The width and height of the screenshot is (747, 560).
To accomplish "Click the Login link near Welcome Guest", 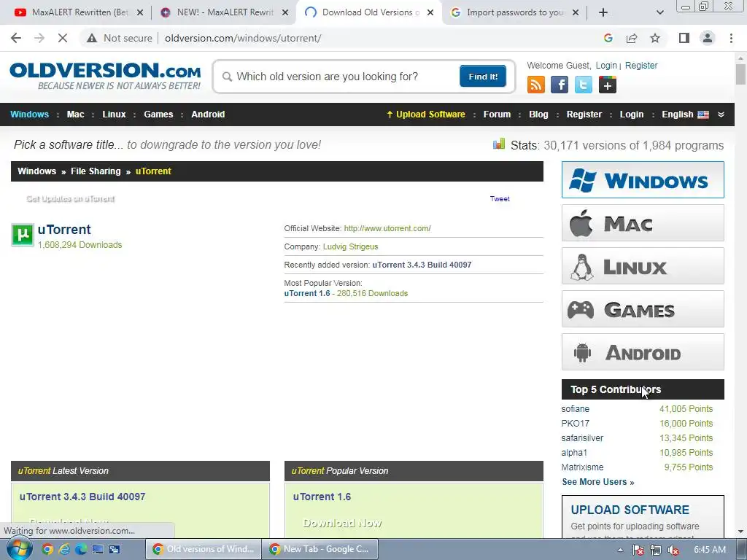I will point(606,65).
